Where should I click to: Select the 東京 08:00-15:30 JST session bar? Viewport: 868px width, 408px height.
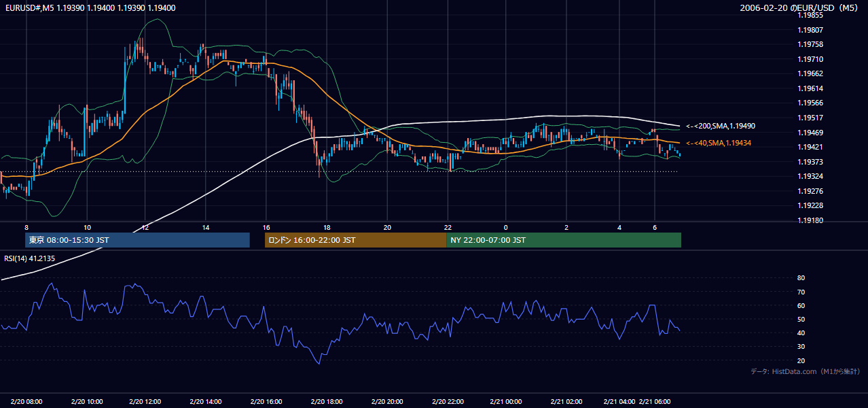(x=137, y=240)
